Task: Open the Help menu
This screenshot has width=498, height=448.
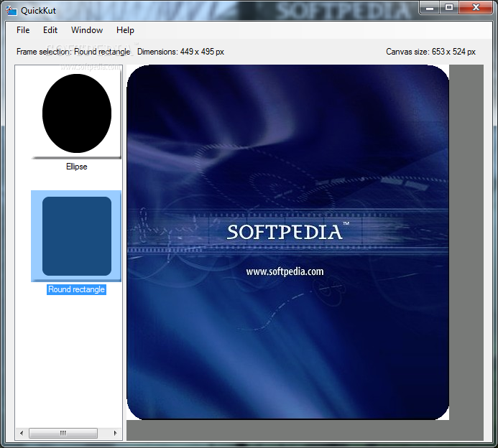Action: (125, 30)
